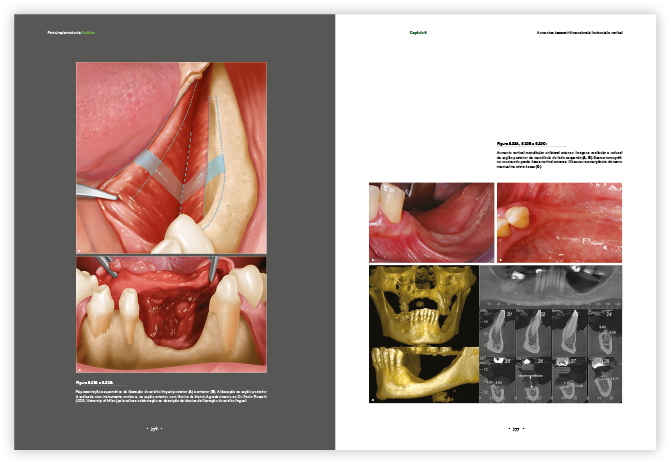Click the Figura 8.23A, 8.23B e 8.23C heading

coord(530,143)
